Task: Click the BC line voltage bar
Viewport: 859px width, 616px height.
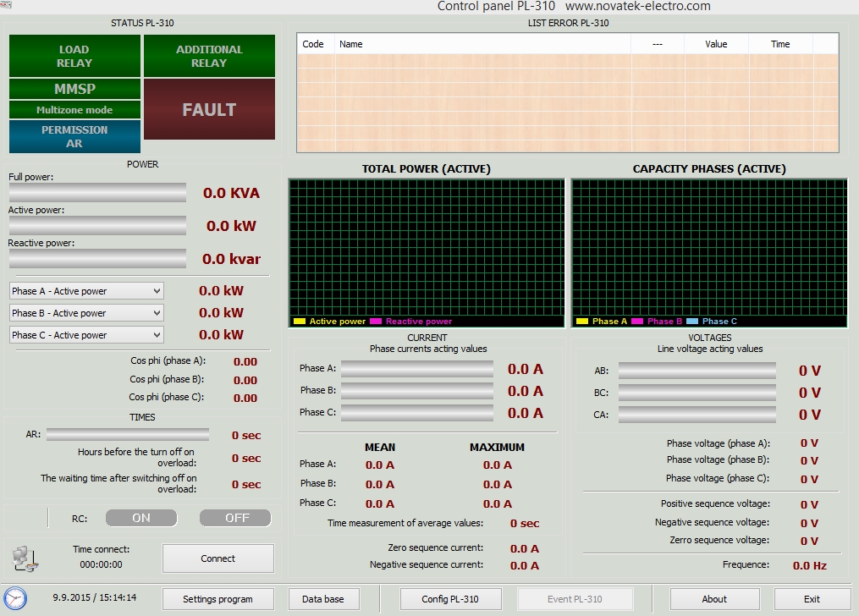Action: 697,393
